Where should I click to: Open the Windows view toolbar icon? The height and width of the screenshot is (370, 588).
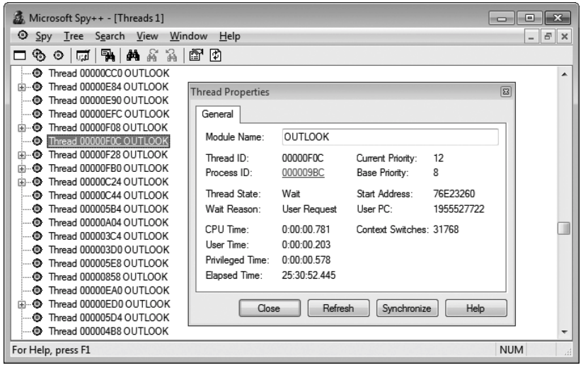coord(20,56)
